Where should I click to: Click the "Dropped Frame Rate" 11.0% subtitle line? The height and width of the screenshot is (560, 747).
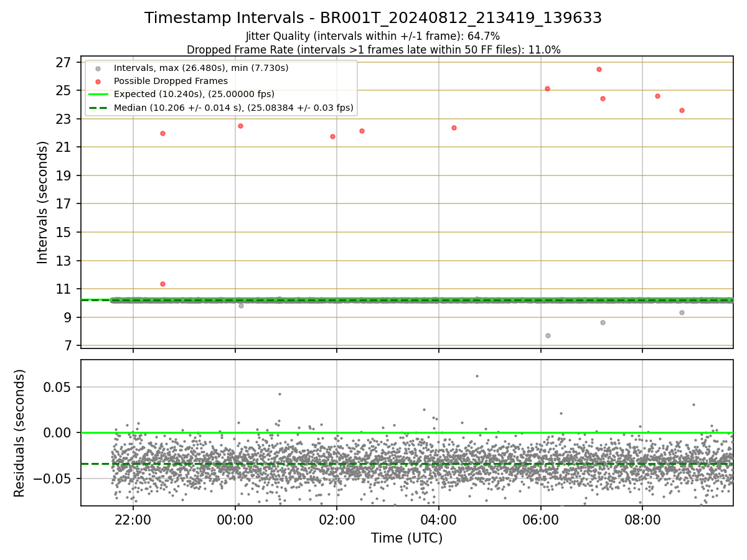[x=374, y=50]
